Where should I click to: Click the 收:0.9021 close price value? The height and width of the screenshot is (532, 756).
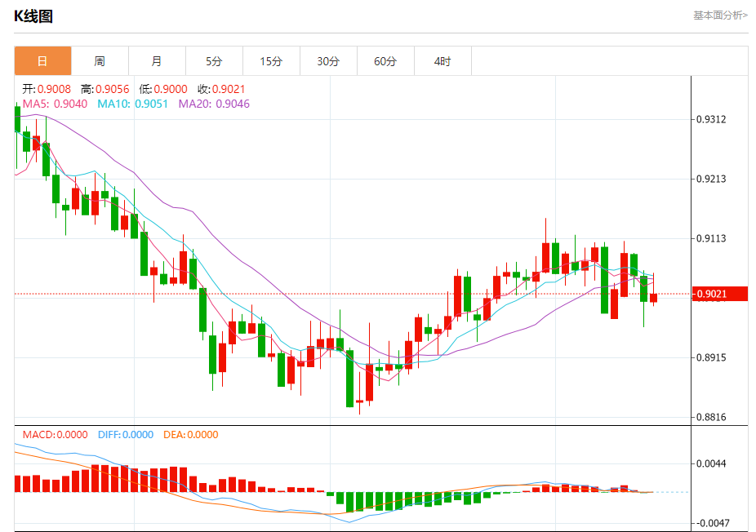coord(221,89)
